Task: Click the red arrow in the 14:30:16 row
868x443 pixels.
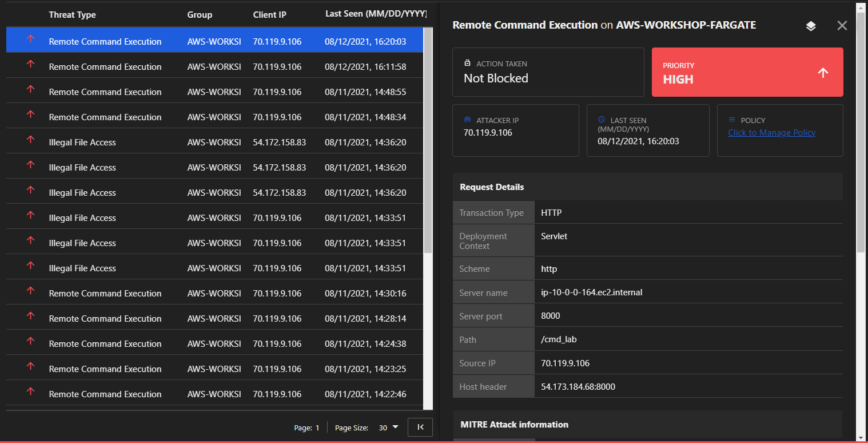Action: 31,291
